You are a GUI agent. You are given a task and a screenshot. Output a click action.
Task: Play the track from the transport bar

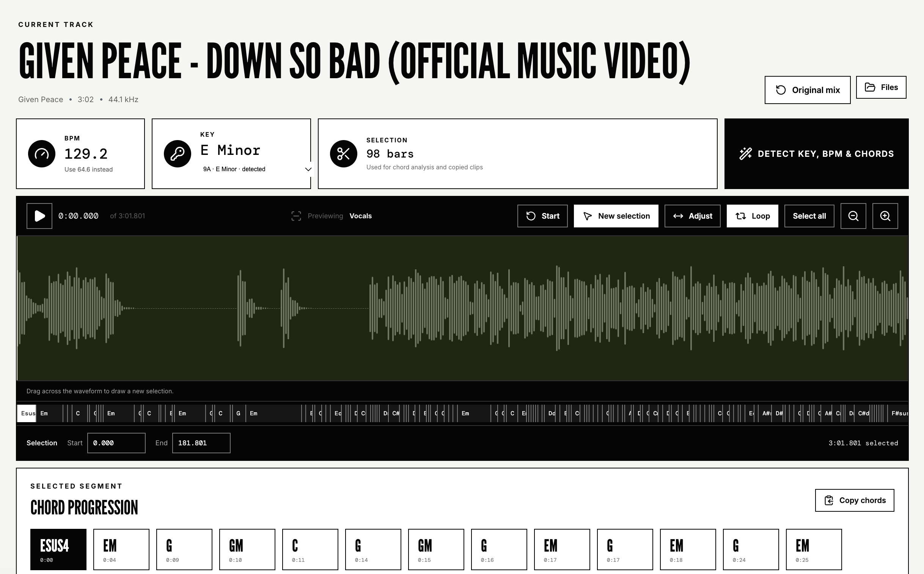(39, 216)
